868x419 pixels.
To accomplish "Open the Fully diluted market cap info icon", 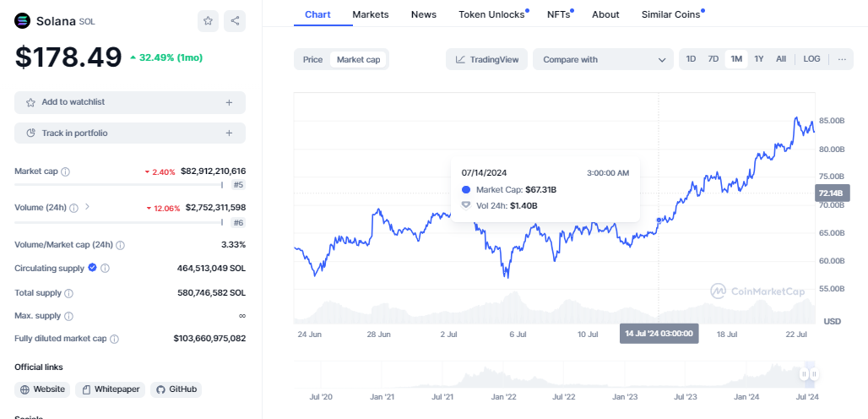I will (114, 339).
